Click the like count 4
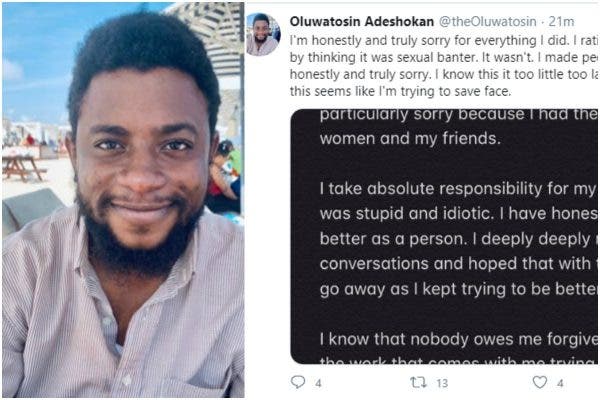This screenshot has height=400, width=600. (561, 382)
